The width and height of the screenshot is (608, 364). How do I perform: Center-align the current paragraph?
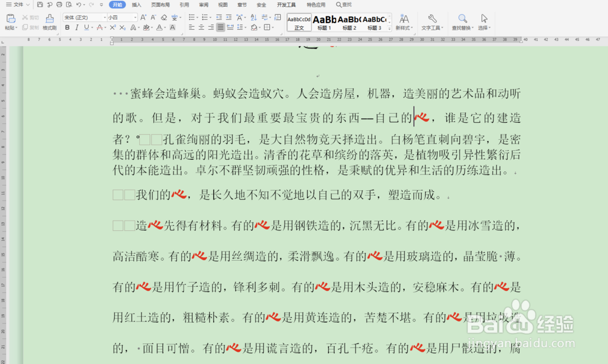(x=201, y=28)
